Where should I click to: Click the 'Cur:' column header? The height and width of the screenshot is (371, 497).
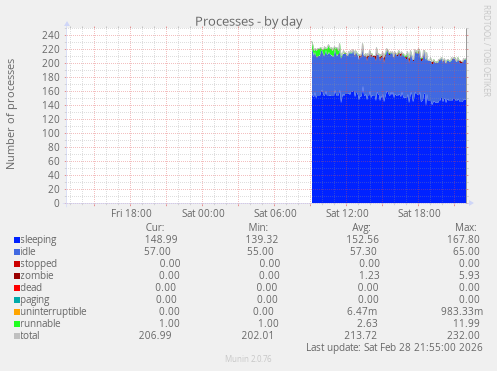155,227
